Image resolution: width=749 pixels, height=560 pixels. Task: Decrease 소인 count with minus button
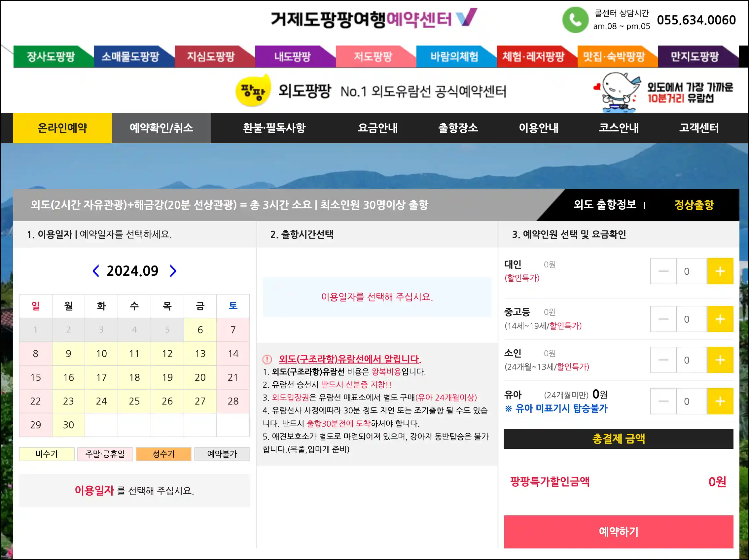point(663,360)
